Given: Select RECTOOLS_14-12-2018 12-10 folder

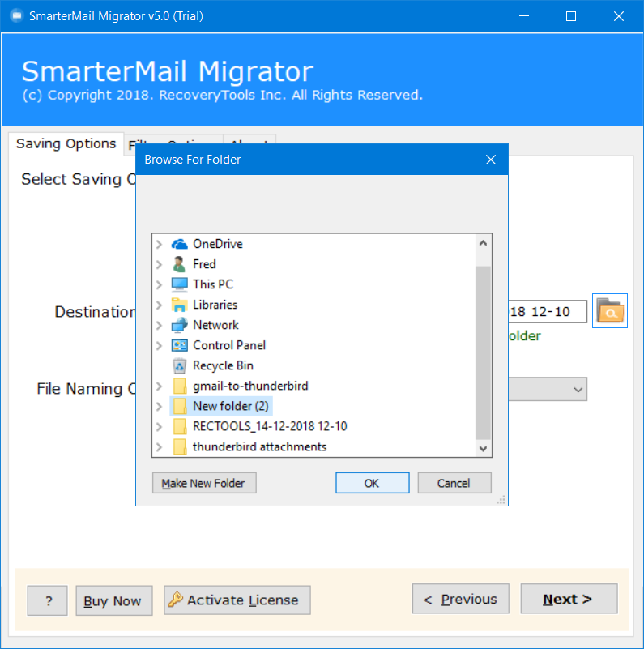Looking at the screenshot, I should 270,426.
